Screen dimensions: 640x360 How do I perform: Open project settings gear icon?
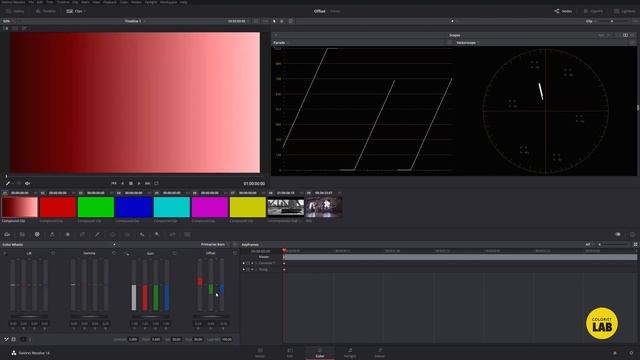pos(631,353)
